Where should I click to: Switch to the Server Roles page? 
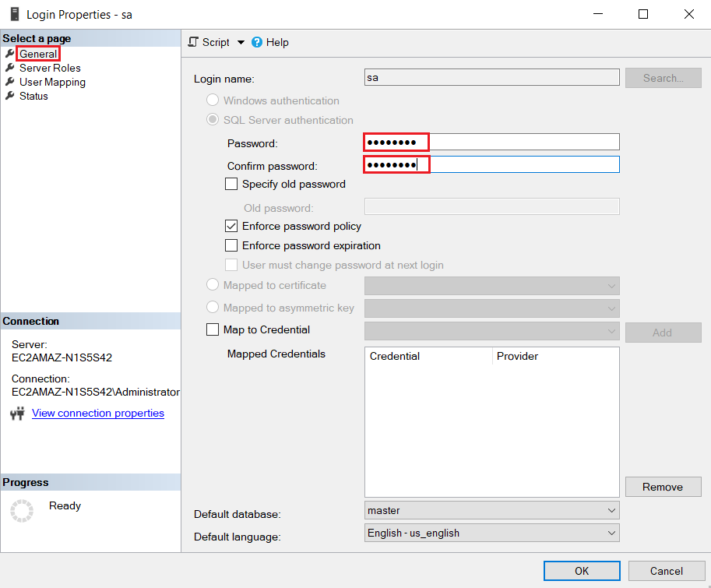click(50, 68)
